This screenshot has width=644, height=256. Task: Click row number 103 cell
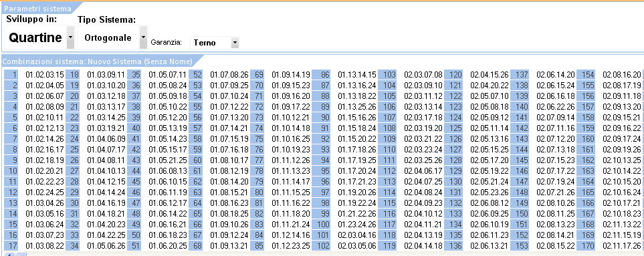coord(387,75)
